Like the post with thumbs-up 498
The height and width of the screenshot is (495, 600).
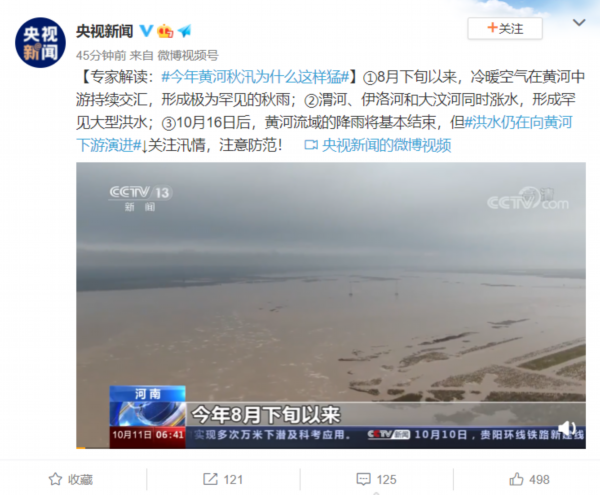pyautogui.click(x=529, y=479)
